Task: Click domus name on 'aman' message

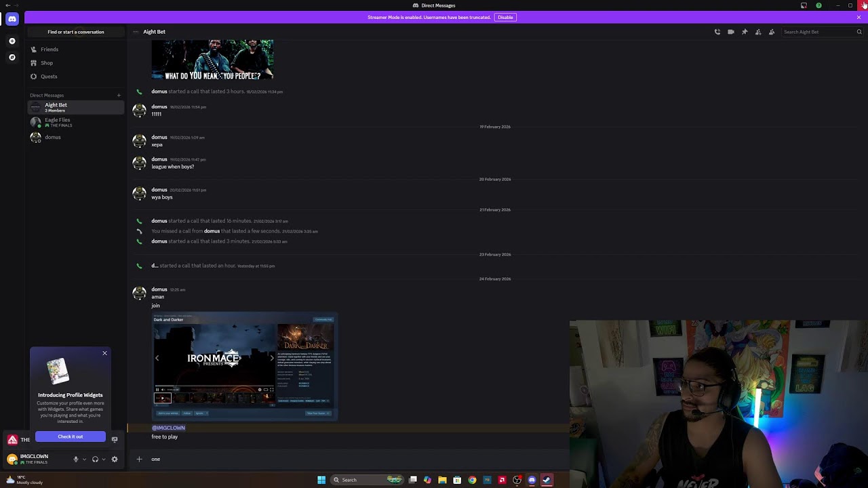Action: [x=159, y=289]
